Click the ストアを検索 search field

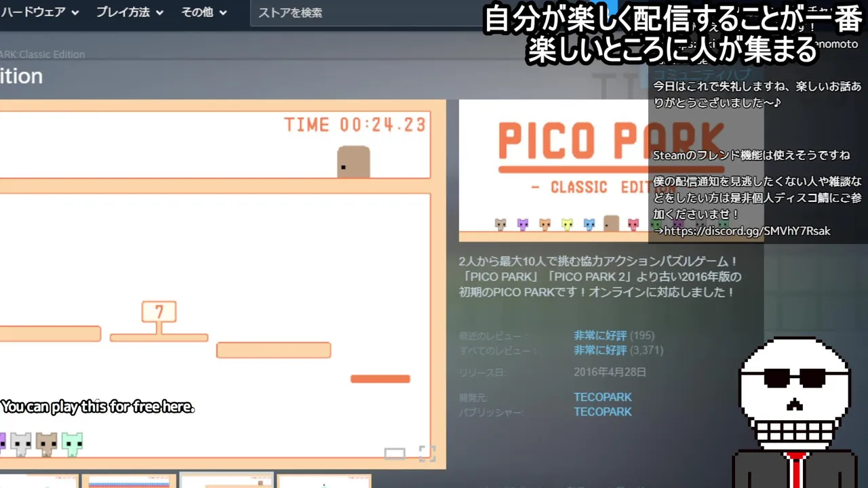[366, 13]
